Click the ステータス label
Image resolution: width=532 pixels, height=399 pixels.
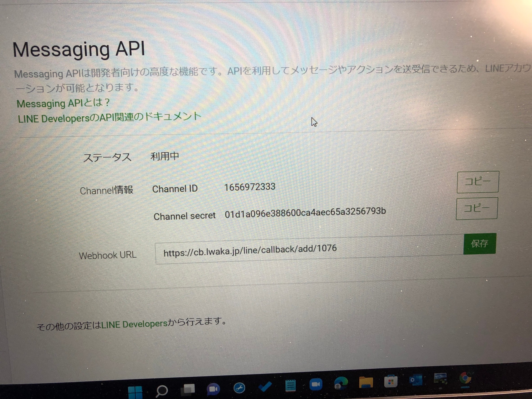(107, 158)
